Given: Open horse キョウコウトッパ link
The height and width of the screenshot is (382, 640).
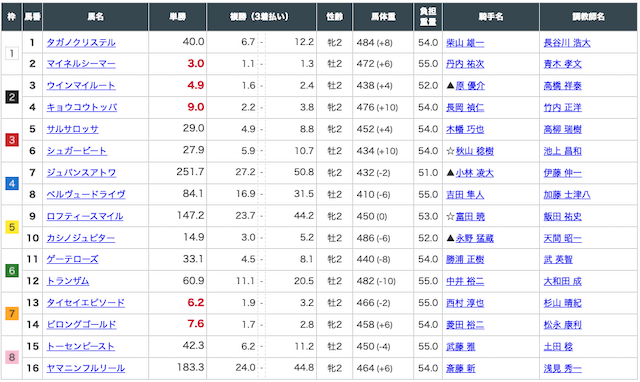Looking at the screenshot, I should pyautogui.click(x=82, y=107).
